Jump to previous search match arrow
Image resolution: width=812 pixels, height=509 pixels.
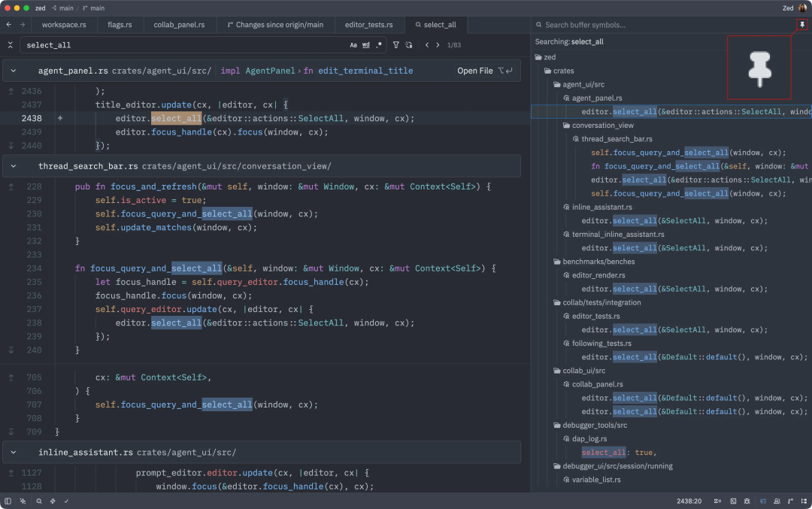point(427,45)
